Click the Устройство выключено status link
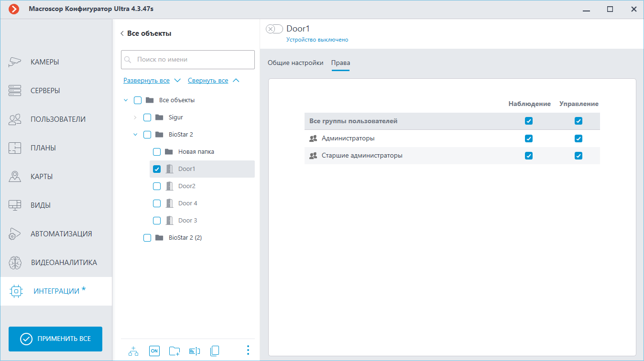Image resolution: width=644 pixels, height=361 pixels. [317, 40]
